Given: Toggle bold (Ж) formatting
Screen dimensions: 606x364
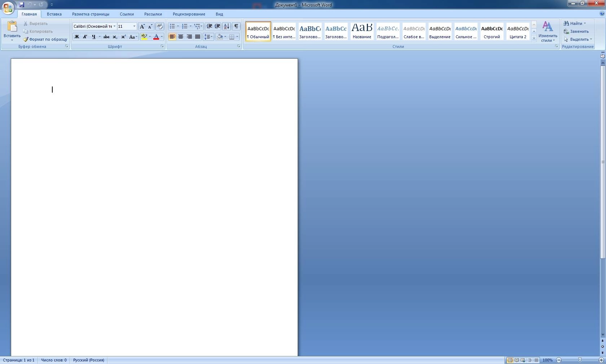Looking at the screenshot, I should (x=76, y=37).
